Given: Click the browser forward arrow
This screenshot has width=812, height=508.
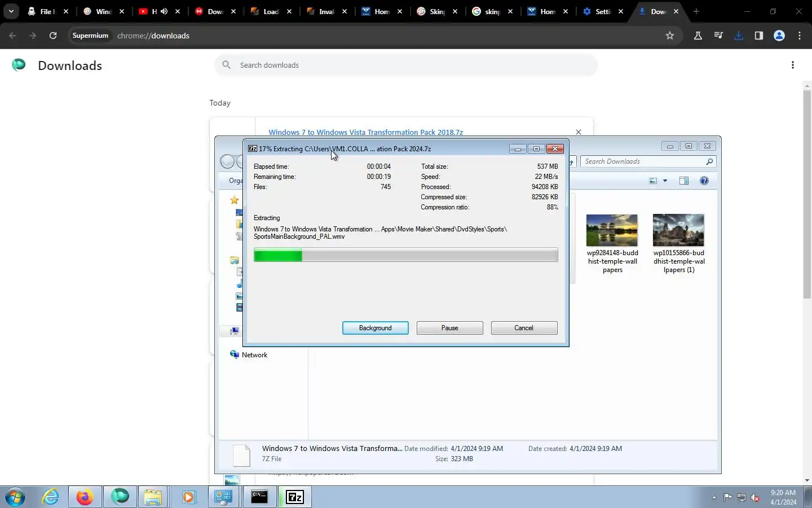Looking at the screenshot, I should [x=33, y=36].
